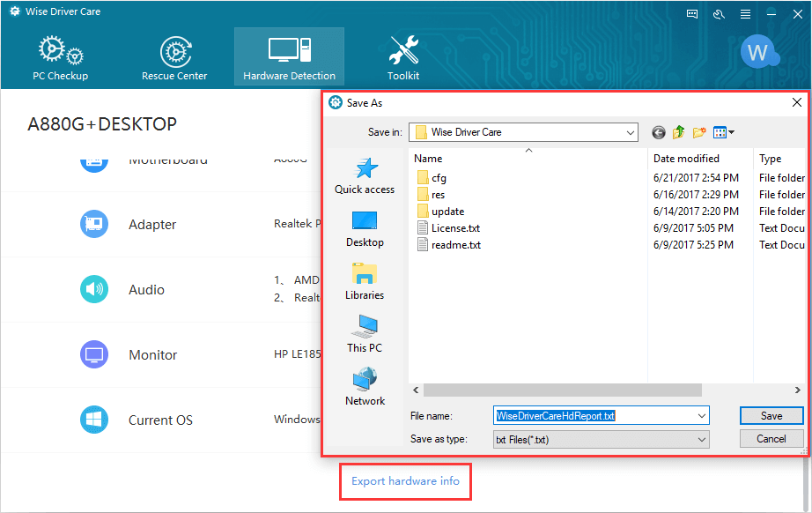Go up one folder level
The height and width of the screenshot is (513, 812).
[x=678, y=132]
